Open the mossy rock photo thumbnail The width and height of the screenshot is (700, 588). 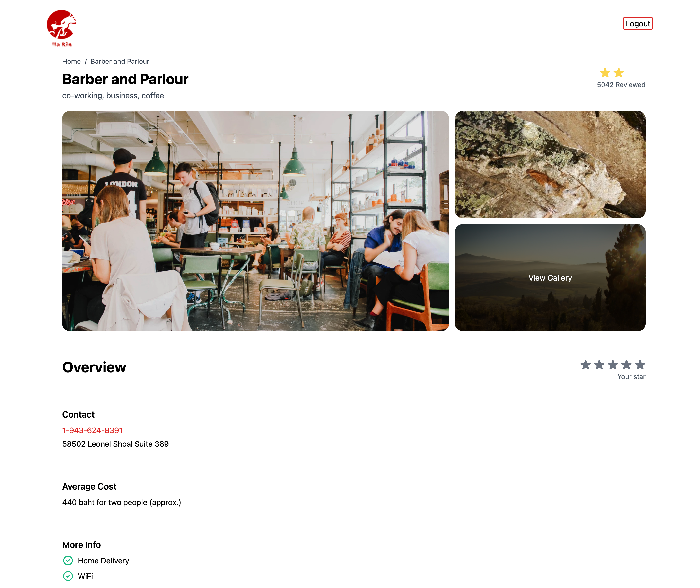[x=550, y=164]
